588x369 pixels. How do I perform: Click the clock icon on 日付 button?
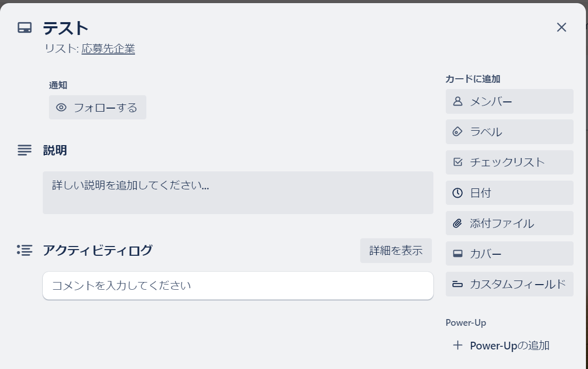(458, 193)
